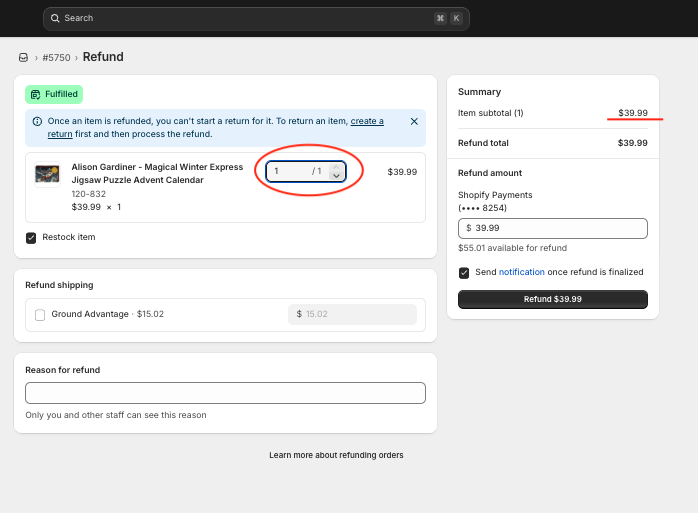Open the puzzle product thumbnail
698x513 pixels.
point(47,174)
